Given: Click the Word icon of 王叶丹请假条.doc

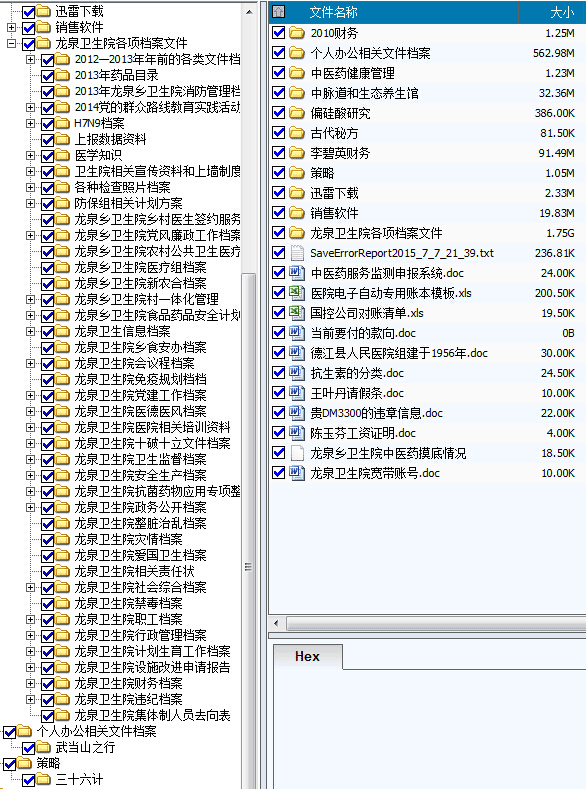Looking at the screenshot, I should pyautogui.click(x=297, y=392).
